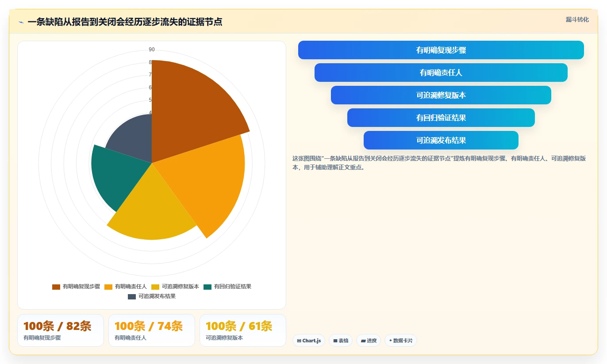Click the 可追溯修复版本 funnel bar
Image resolution: width=607 pixels, height=364 pixels.
pos(441,95)
